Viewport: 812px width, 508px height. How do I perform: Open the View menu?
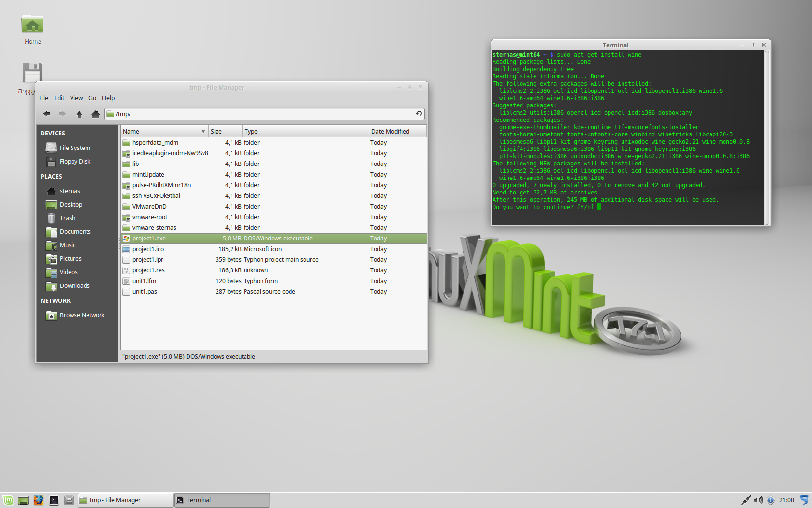point(76,98)
